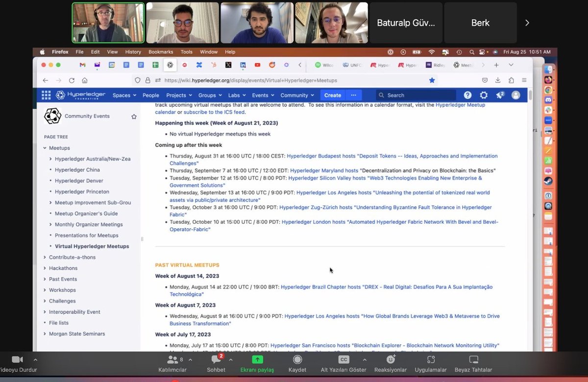Open the Tools menu in macOS menu bar
Viewport: 588px width, 382px height.
[187, 52]
